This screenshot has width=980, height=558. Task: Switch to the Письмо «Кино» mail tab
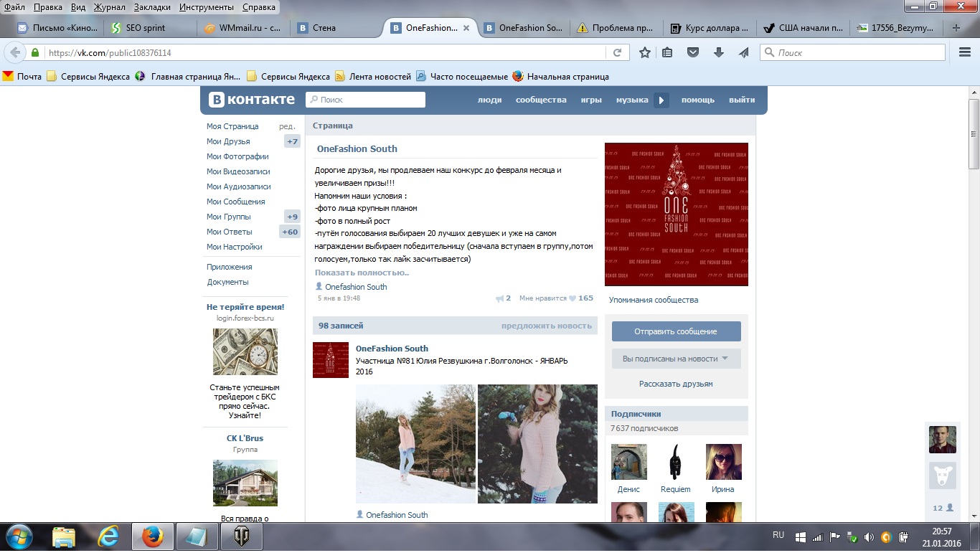pyautogui.click(x=57, y=28)
